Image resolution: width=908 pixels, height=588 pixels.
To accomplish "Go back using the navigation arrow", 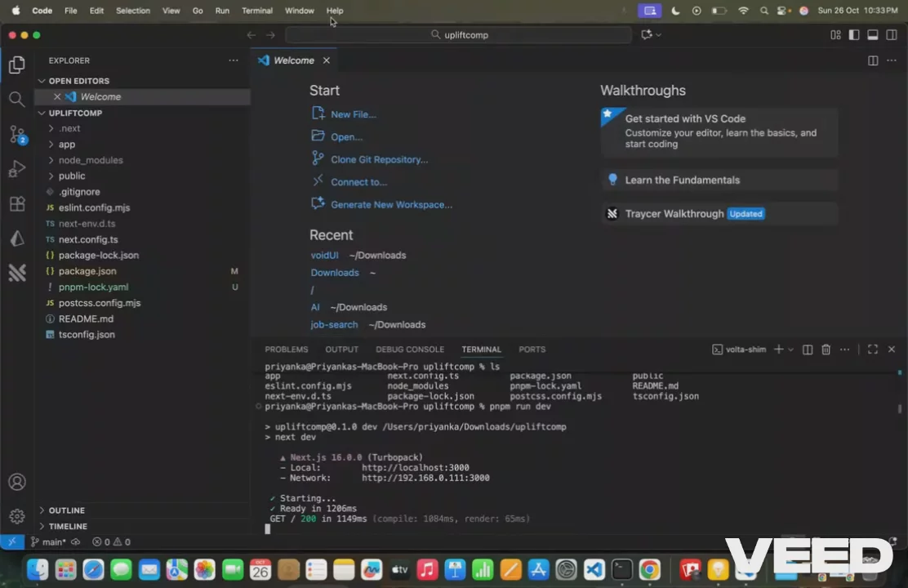I will click(251, 35).
